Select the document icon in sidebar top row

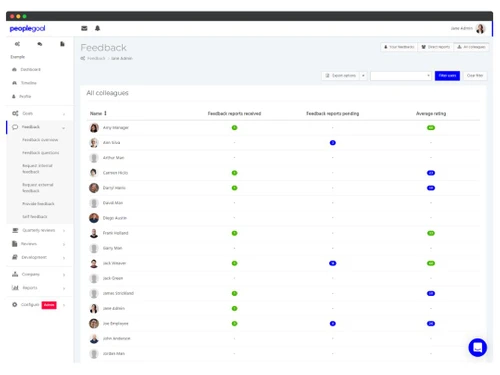click(x=62, y=44)
